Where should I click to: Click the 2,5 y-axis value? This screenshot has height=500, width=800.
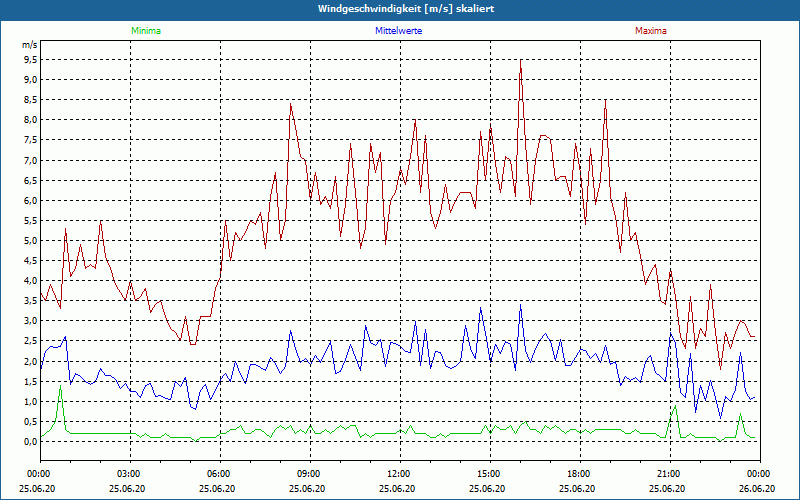click(x=31, y=341)
